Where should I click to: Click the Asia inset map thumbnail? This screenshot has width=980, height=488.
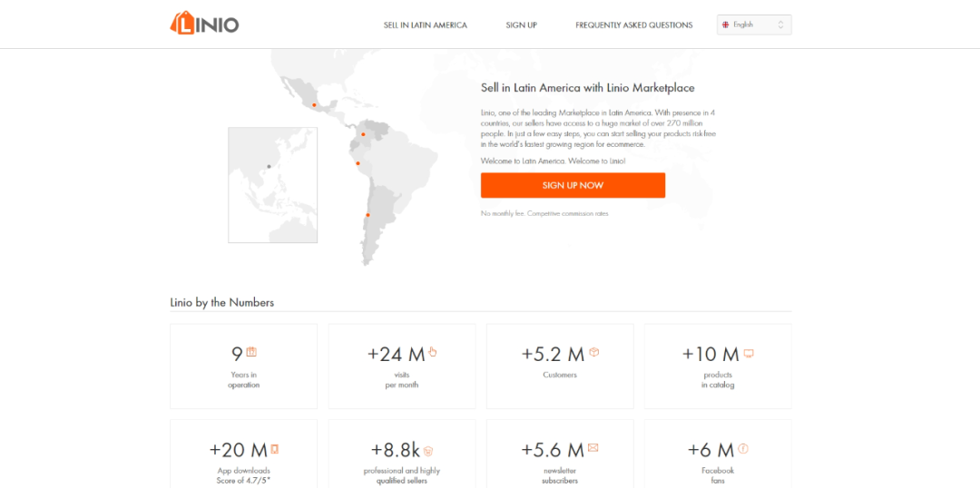point(272,185)
